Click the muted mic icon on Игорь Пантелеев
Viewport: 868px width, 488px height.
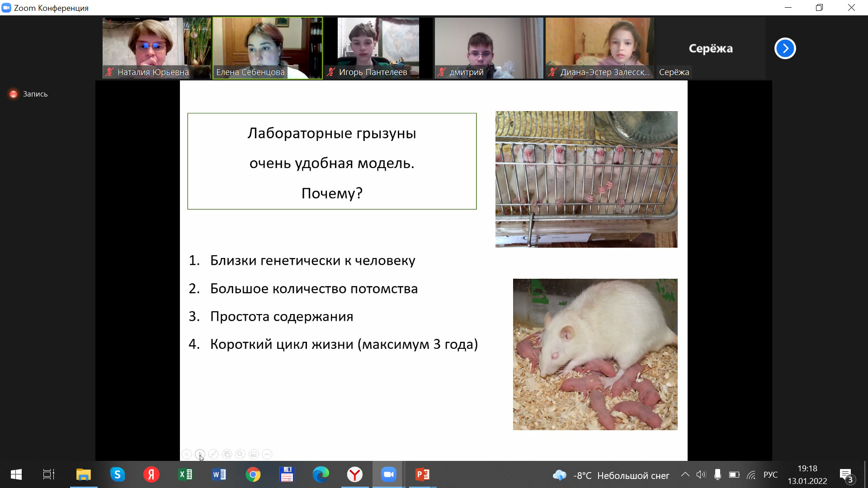click(331, 72)
